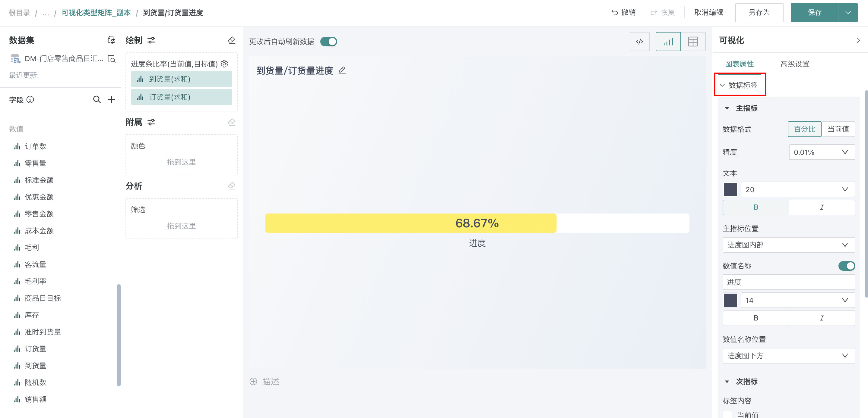868x418 pixels.
Task: Open progress bar ratio settings gear
Action: [x=224, y=64]
